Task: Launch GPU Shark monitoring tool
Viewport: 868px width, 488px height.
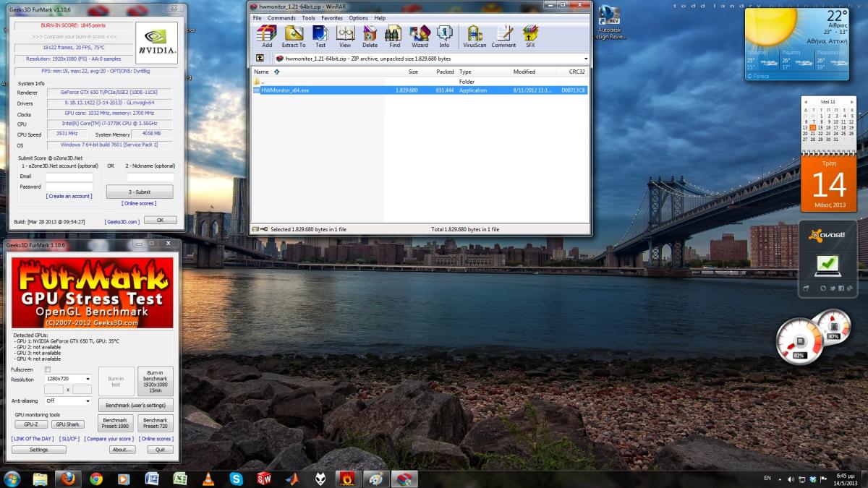Action: [x=68, y=424]
